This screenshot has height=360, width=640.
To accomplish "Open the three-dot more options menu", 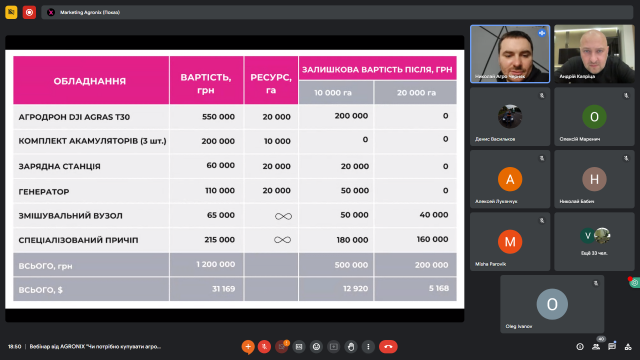I will point(368,347).
